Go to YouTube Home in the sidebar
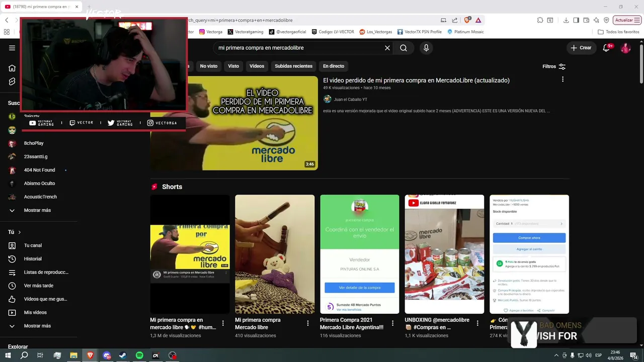 [x=12, y=68]
